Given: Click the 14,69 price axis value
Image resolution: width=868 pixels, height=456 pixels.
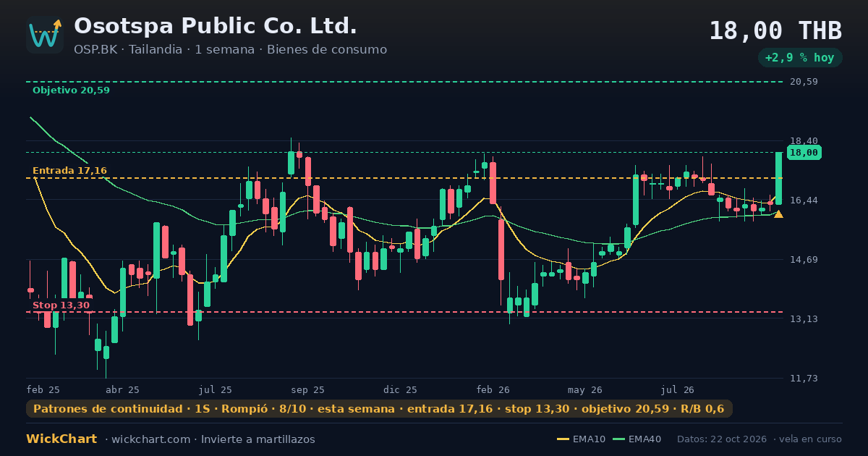Looking at the screenshot, I should pos(804,260).
